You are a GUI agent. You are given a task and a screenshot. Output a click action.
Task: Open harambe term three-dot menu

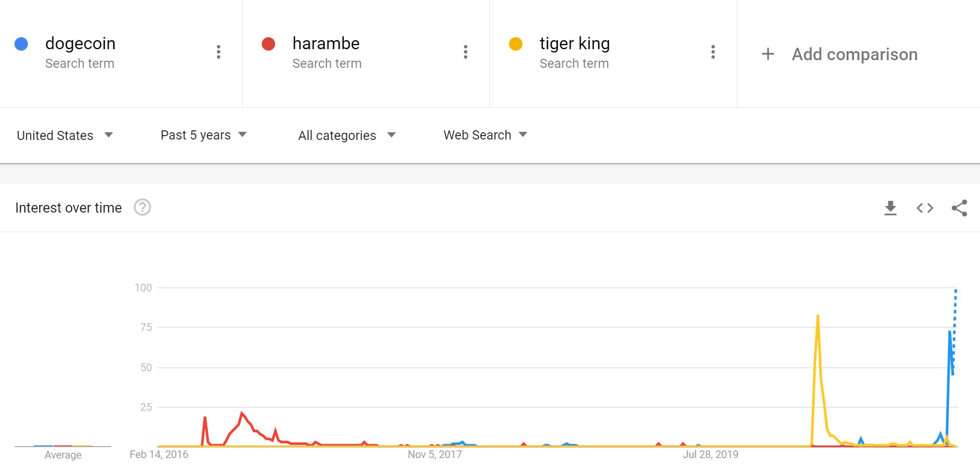coord(465,52)
